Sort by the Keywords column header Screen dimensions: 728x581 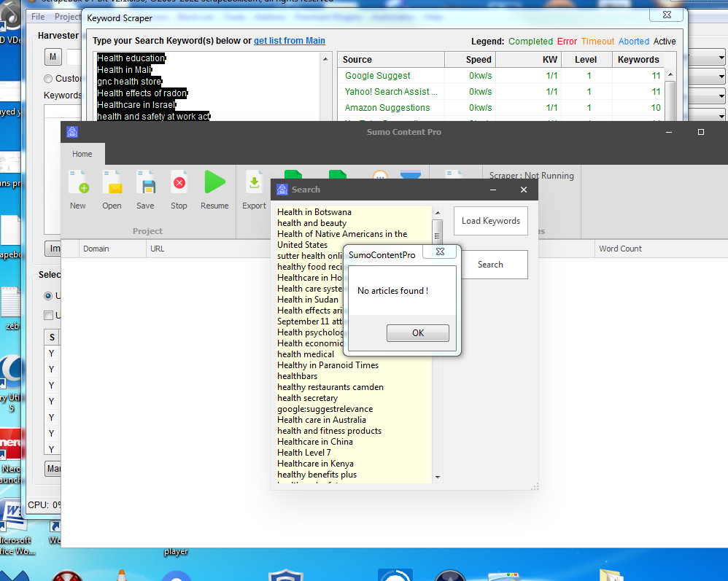638,59
